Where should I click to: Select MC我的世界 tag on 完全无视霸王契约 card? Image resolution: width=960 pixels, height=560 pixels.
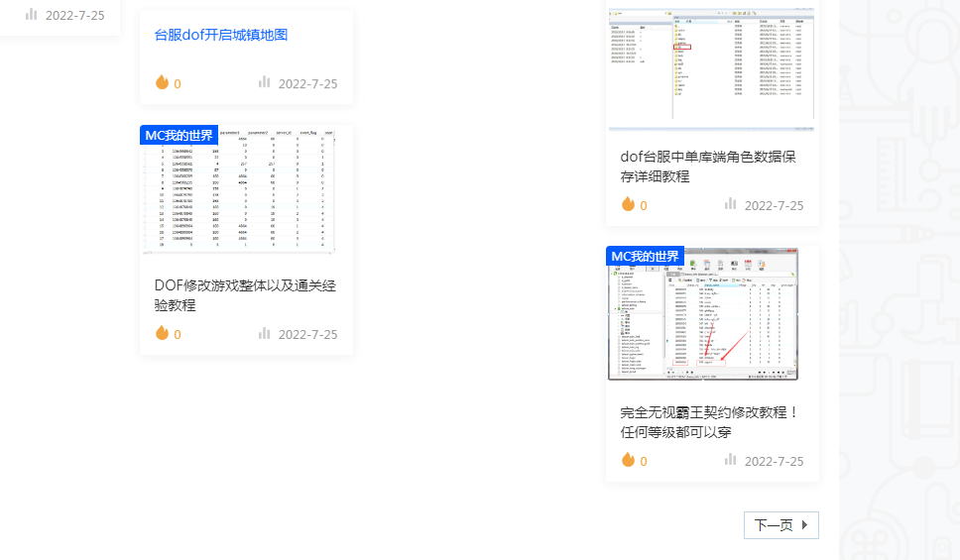(x=645, y=256)
